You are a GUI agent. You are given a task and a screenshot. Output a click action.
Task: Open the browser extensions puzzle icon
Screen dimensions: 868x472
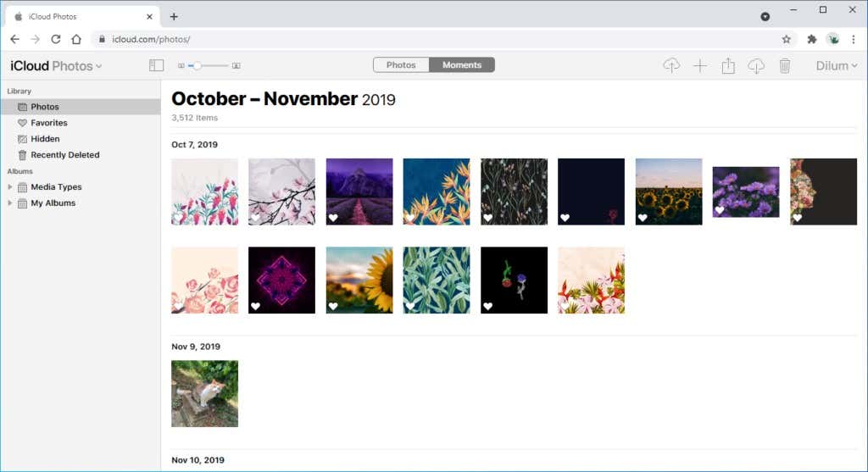pos(811,39)
